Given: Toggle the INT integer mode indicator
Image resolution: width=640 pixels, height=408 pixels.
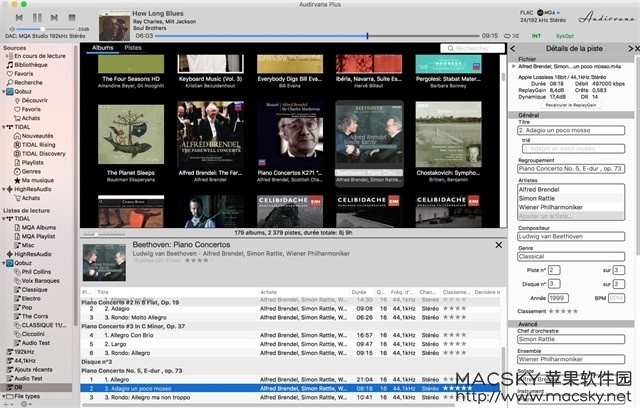Looking at the screenshot, I should (536, 36).
